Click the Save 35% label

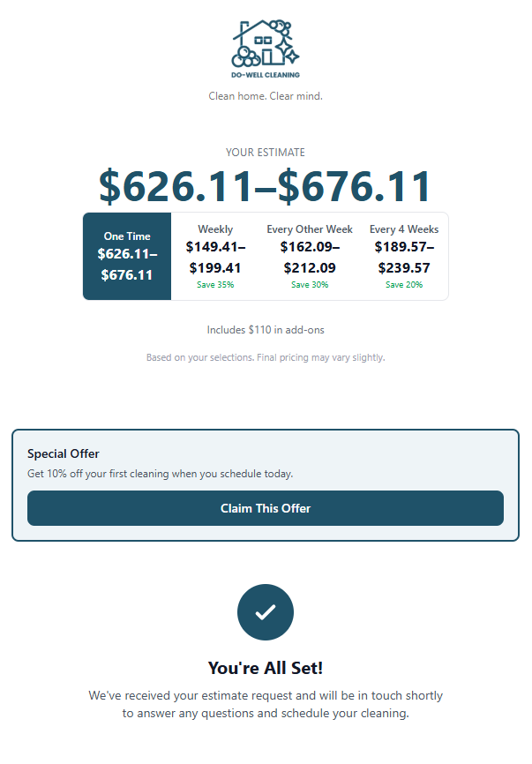pyautogui.click(x=216, y=285)
